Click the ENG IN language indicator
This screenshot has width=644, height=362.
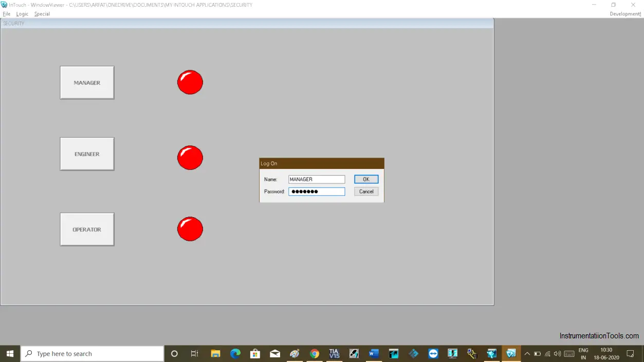583,354
